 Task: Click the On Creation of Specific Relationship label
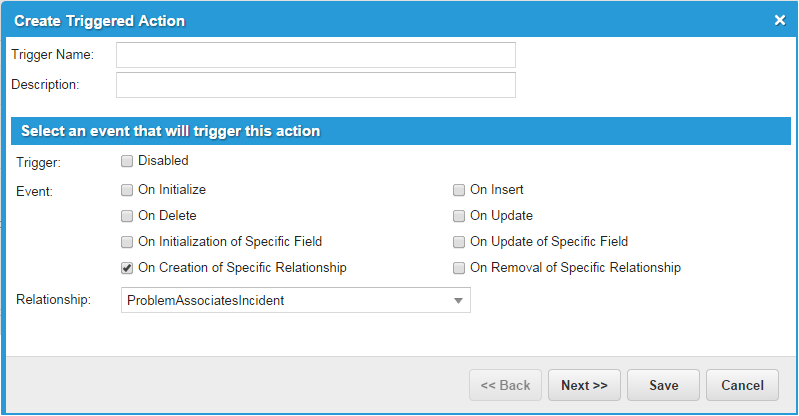[242, 268]
